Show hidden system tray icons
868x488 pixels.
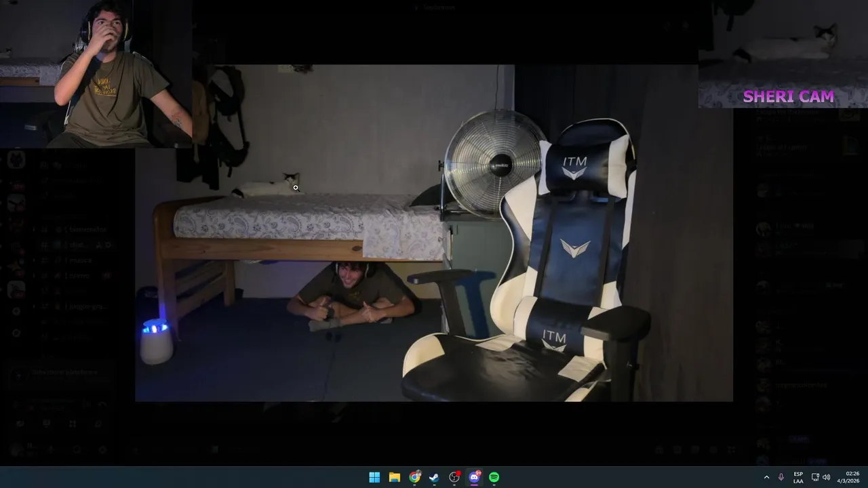tap(767, 477)
